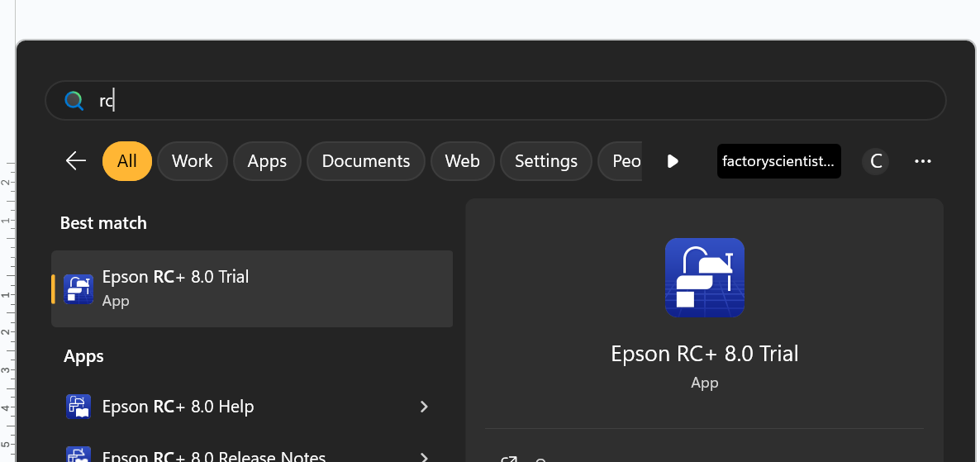980x462 pixels.
Task: Click the Open icon in preview pane
Action: pos(509,460)
